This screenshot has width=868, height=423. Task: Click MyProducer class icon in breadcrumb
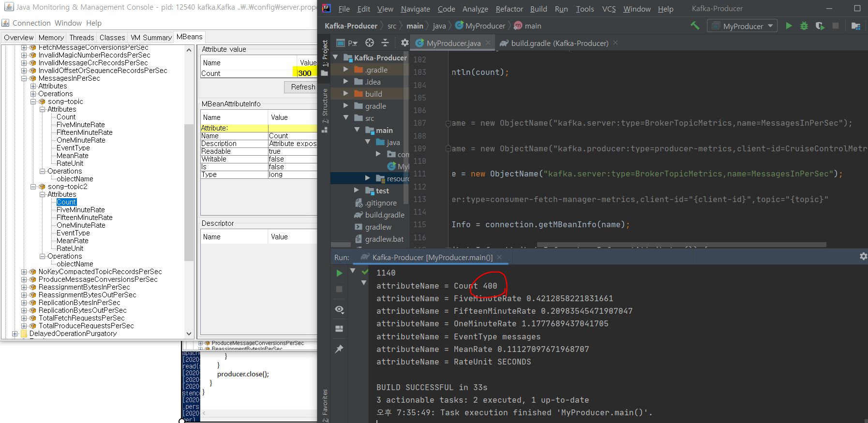(x=459, y=25)
